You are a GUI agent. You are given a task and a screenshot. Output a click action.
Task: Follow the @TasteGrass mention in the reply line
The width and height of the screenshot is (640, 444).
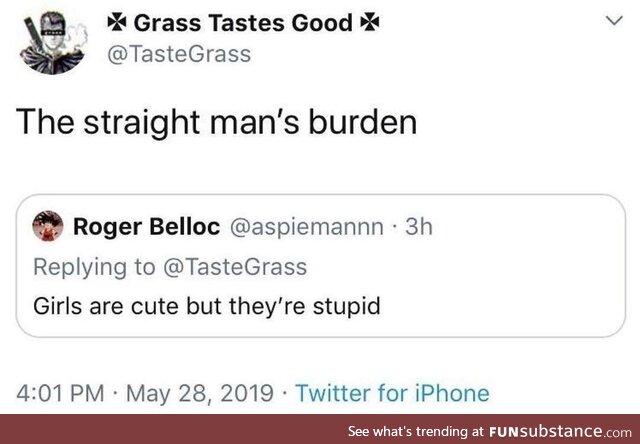point(233,266)
